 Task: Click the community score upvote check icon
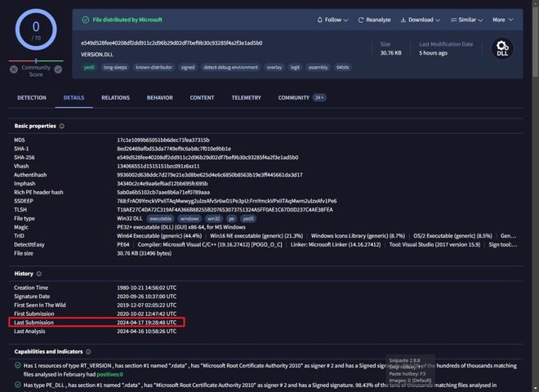coord(58,69)
